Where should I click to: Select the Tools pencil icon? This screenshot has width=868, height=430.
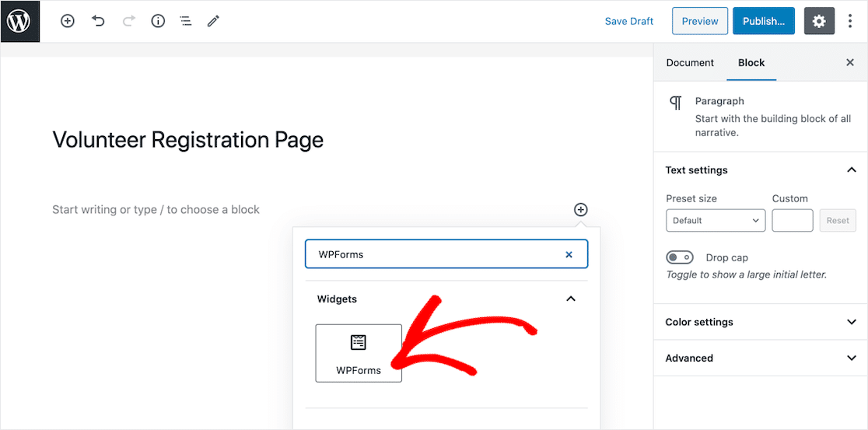(x=213, y=22)
